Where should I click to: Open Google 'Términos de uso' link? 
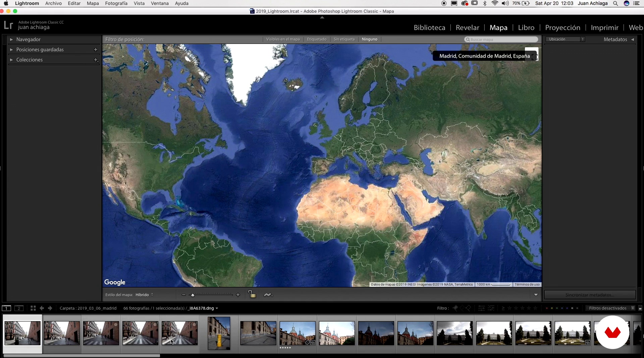[527, 285]
